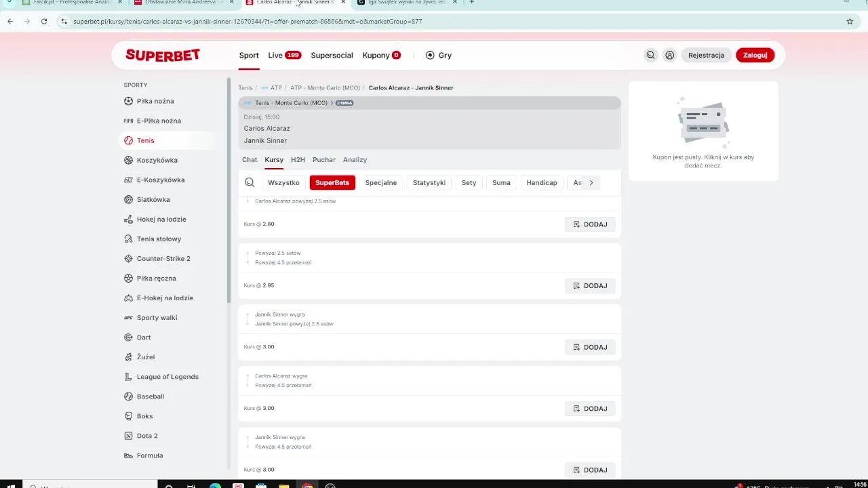Open ATP - Monte Carlo (MCO) breadcrumb
The height and width of the screenshot is (488, 868).
click(325, 88)
